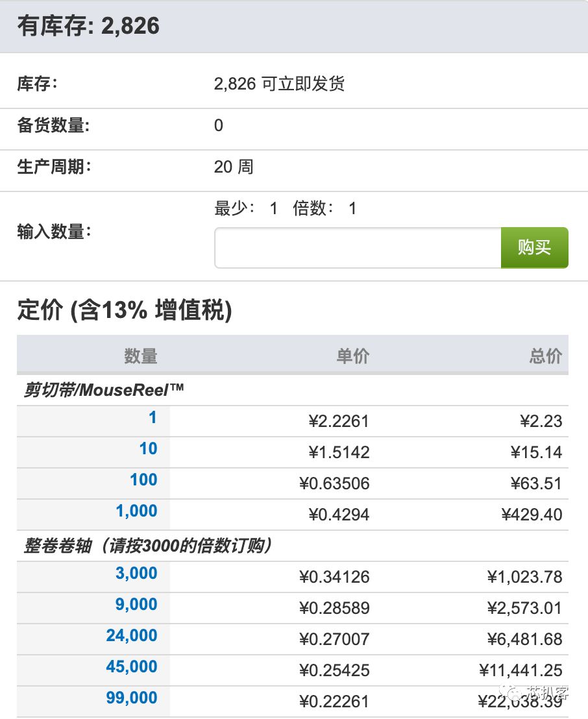Click the 单价 column header
Screen dimensions: 588x719
click(x=352, y=356)
